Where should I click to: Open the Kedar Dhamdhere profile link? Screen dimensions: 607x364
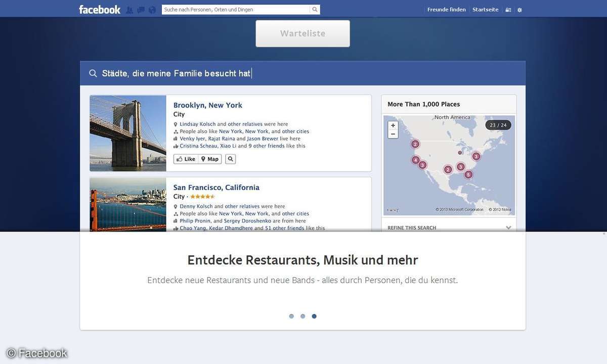tap(231, 228)
